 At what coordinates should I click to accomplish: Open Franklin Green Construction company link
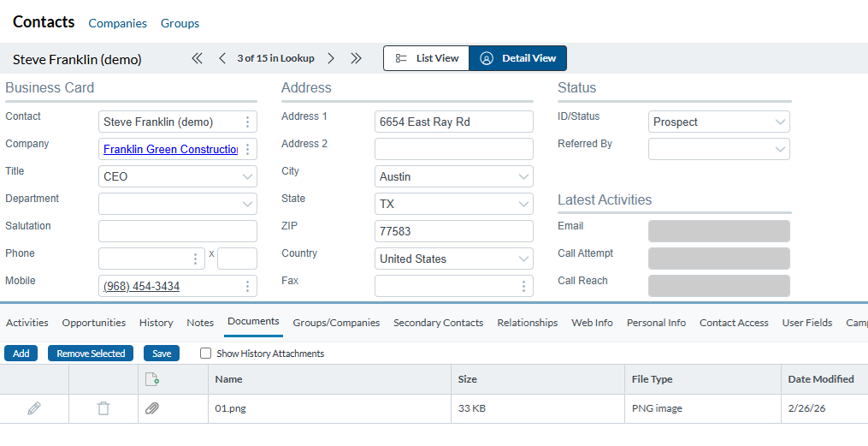(170, 149)
